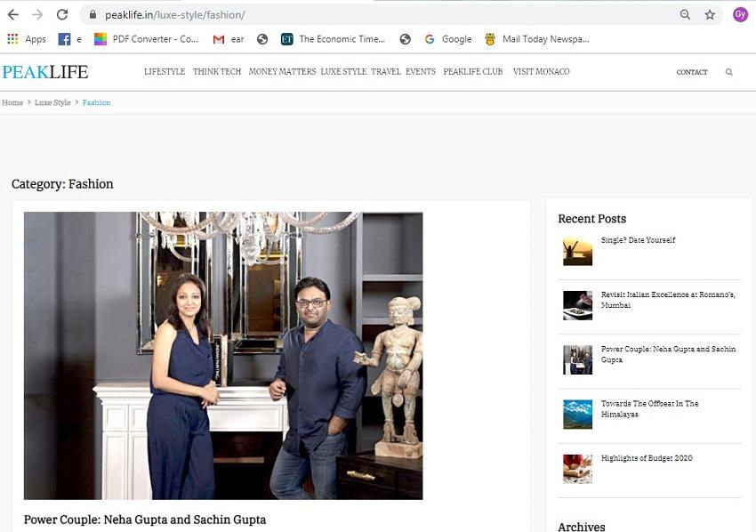Image resolution: width=756 pixels, height=532 pixels.
Task: Open the EVENTS menu
Action: pyautogui.click(x=421, y=71)
